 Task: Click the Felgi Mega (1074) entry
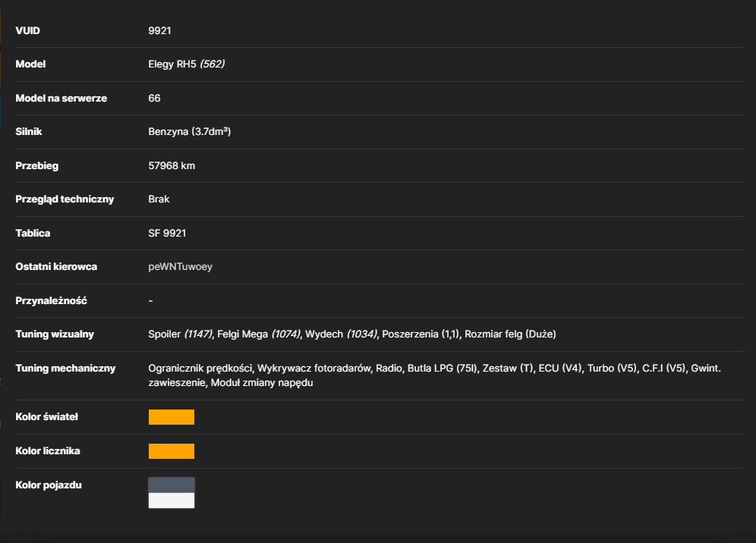coord(259,334)
